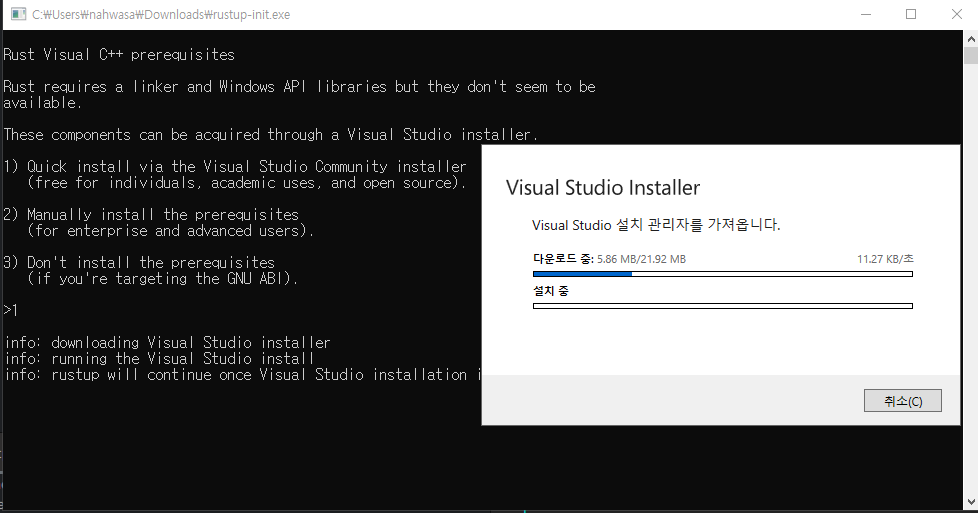Click option '2) Manually install the prerequisites'

coord(151,215)
